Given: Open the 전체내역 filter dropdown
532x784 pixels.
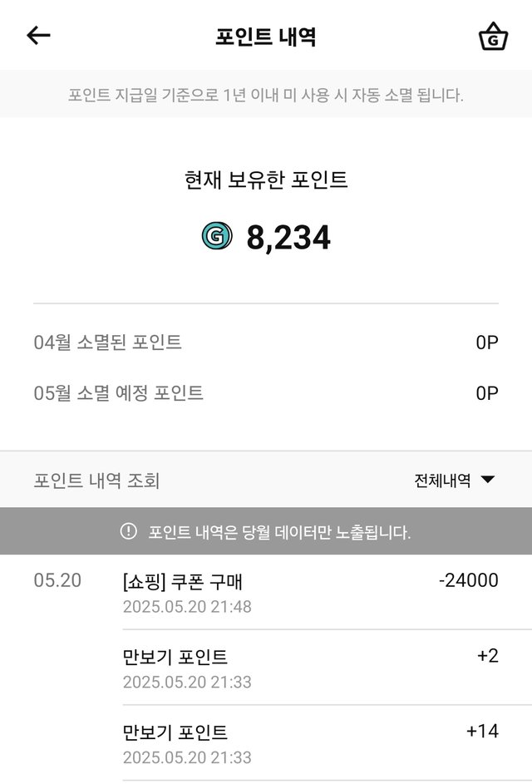Looking at the screenshot, I should click(455, 480).
